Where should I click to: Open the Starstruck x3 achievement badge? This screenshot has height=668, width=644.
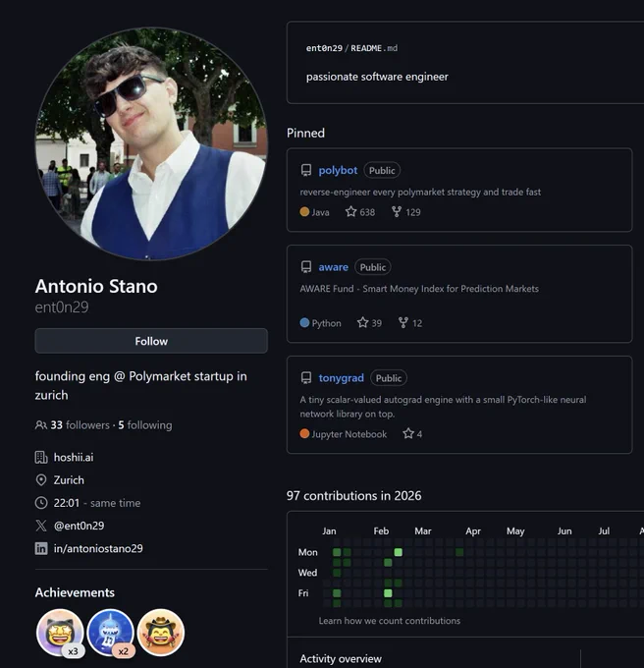click(60, 633)
